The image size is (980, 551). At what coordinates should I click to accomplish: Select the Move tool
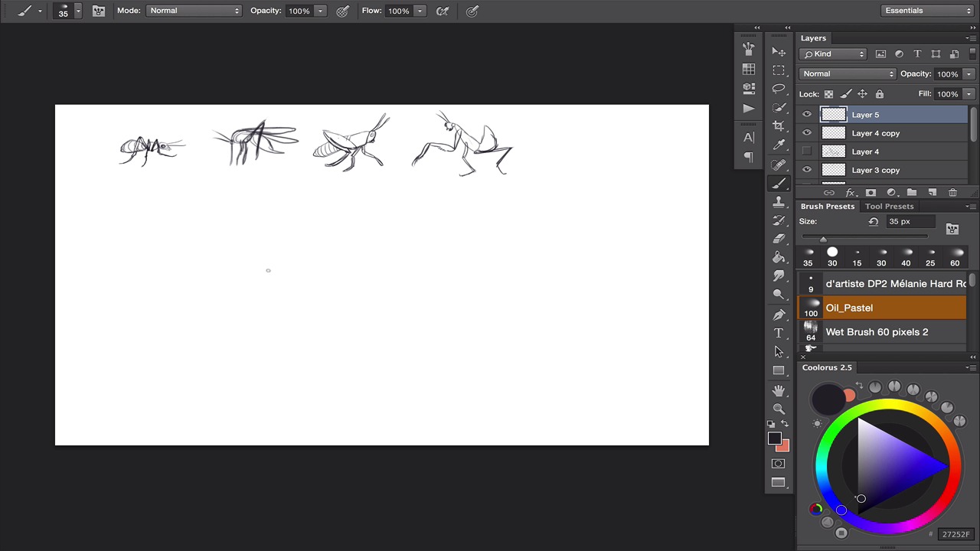click(779, 51)
